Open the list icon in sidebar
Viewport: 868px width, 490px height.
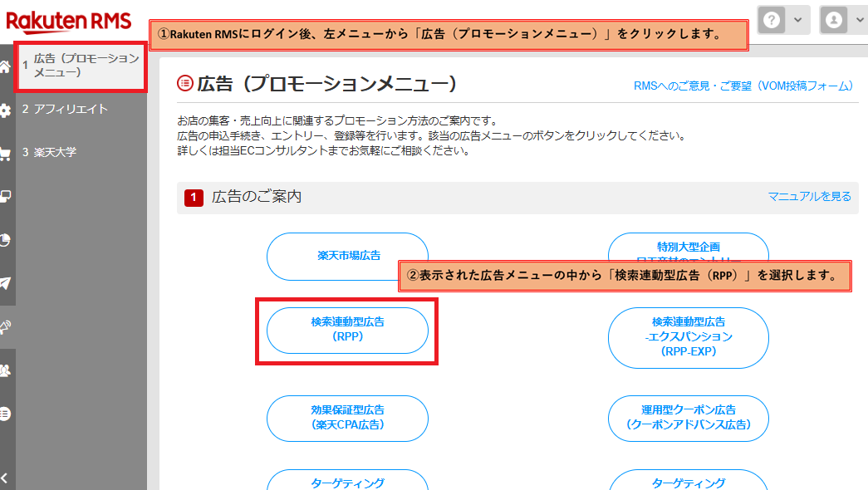5,413
